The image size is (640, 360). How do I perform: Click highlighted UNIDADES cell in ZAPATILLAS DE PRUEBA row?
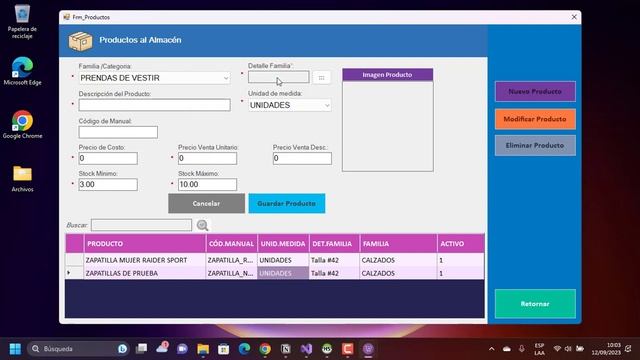283,273
